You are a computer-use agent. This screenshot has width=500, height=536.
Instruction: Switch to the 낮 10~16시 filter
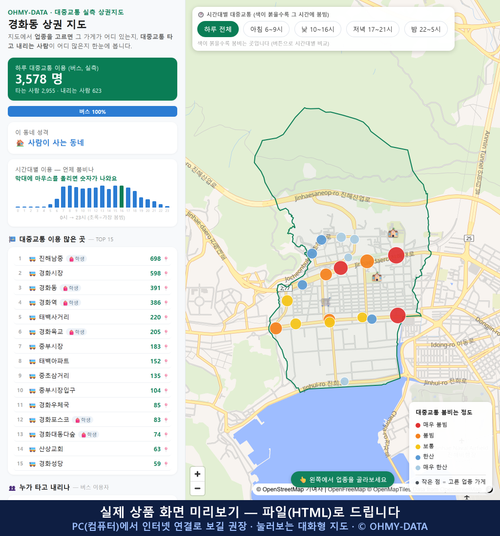[x=318, y=29]
